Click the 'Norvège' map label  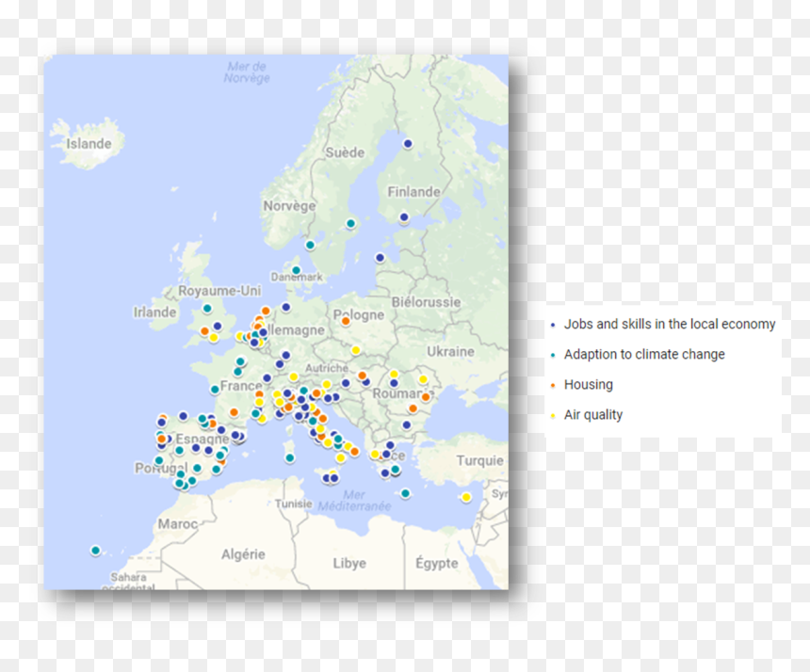click(x=289, y=206)
